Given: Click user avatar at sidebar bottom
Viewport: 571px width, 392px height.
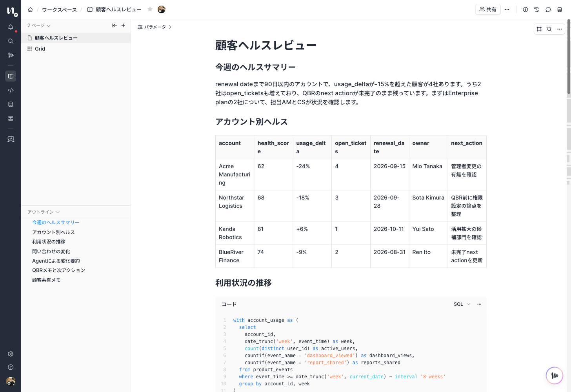Looking at the screenshot, I should [x=11, y=381].
